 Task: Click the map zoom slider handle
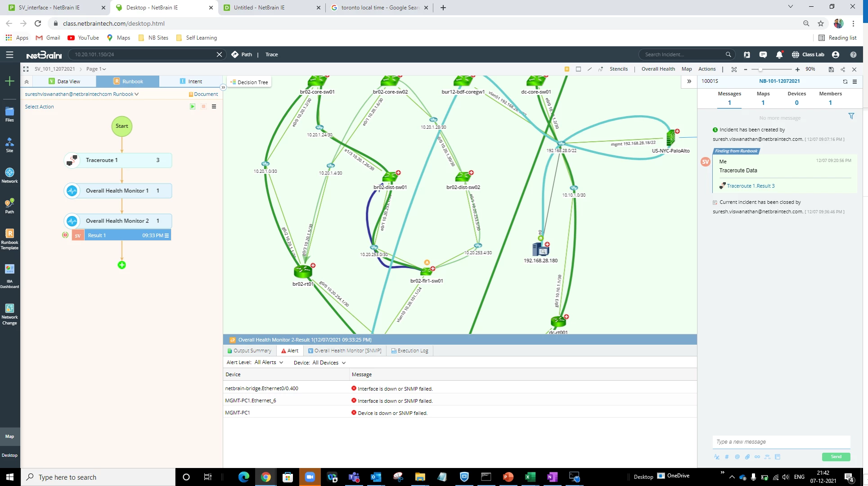pos(760,69)
